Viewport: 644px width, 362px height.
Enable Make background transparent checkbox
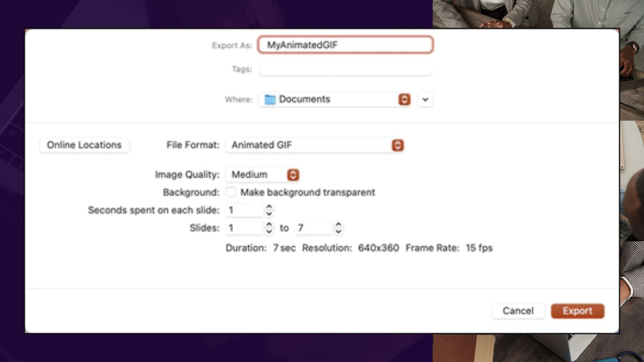[231, 192]
